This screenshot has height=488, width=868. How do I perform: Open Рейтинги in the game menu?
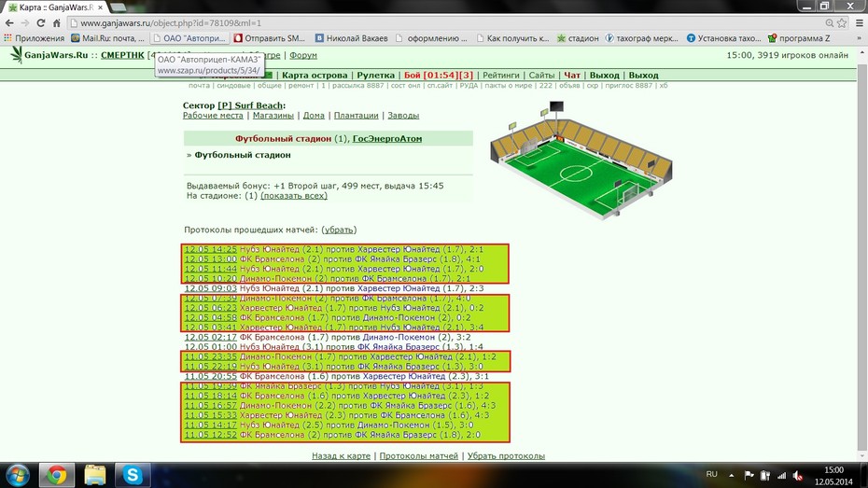point(501,76)
